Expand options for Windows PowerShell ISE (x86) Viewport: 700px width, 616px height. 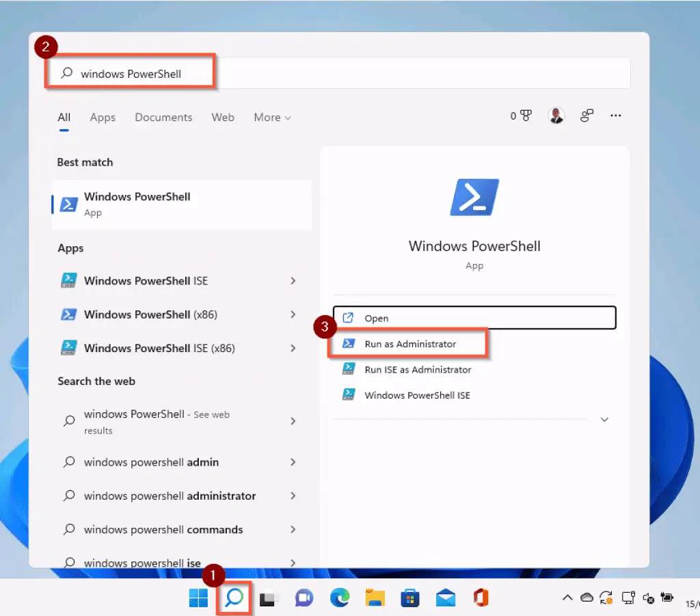293,348
